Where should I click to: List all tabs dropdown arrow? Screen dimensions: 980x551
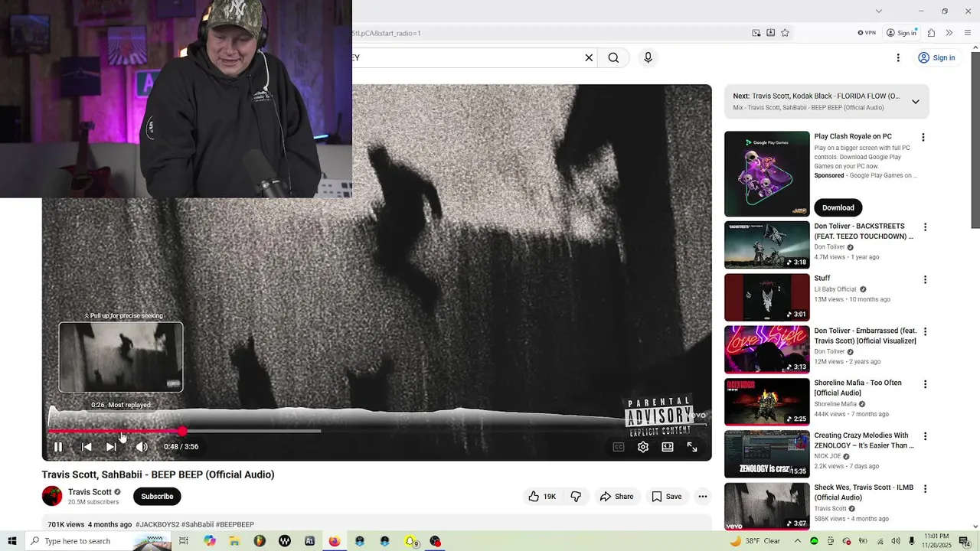(879, 11)
